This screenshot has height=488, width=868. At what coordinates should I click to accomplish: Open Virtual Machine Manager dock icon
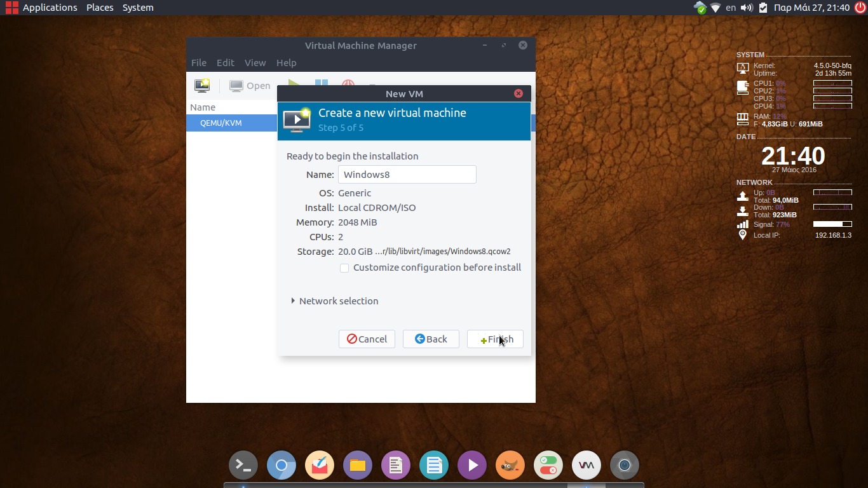[x=586, y=466]
